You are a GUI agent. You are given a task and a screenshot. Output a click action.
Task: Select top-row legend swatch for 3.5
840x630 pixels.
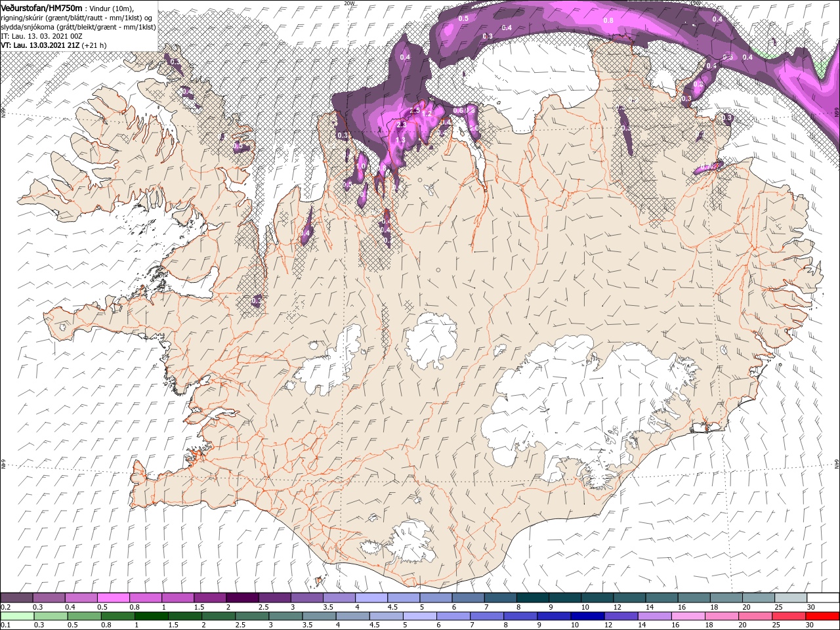click(x=339, y=598)
